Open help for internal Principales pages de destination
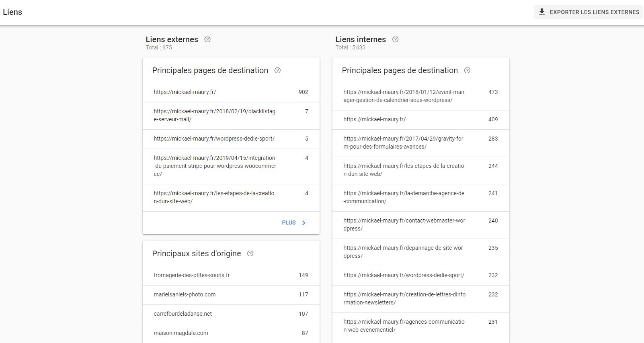644x343 pixels. click(x=467, y=71)
